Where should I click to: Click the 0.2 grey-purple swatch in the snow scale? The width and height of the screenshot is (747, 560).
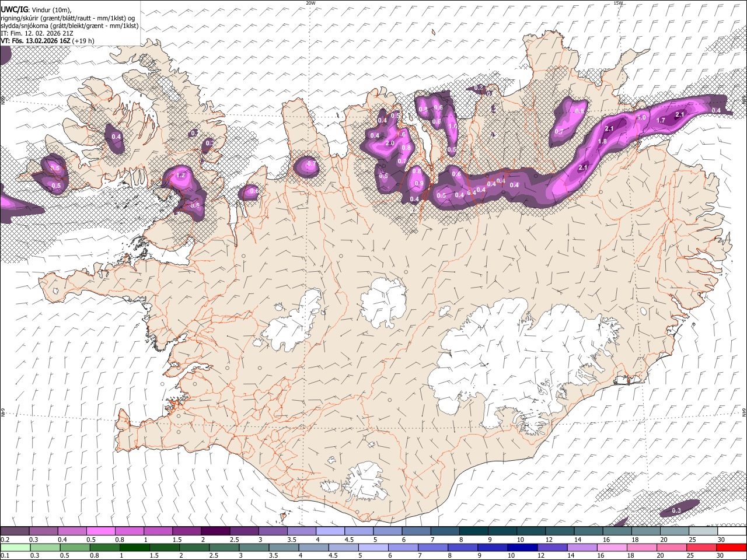tap(15, 531)
